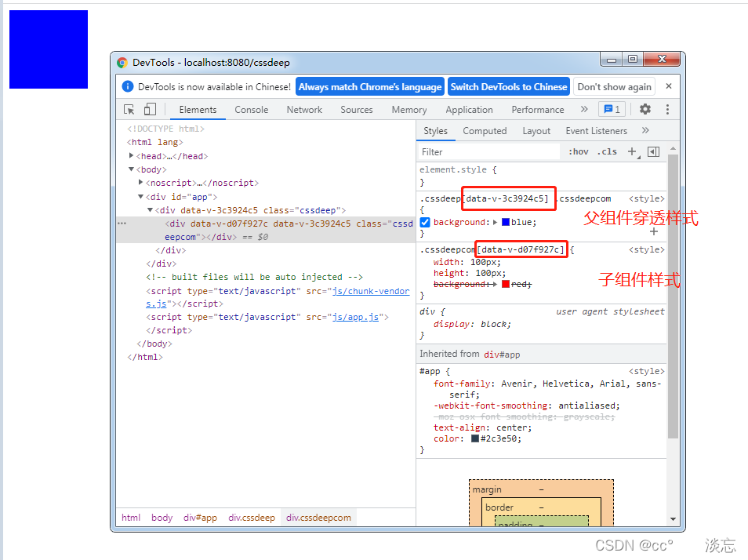Open the DevTools three-dot customize menu
The width and height of the screenshot is (748, 560).
[667, 110]
